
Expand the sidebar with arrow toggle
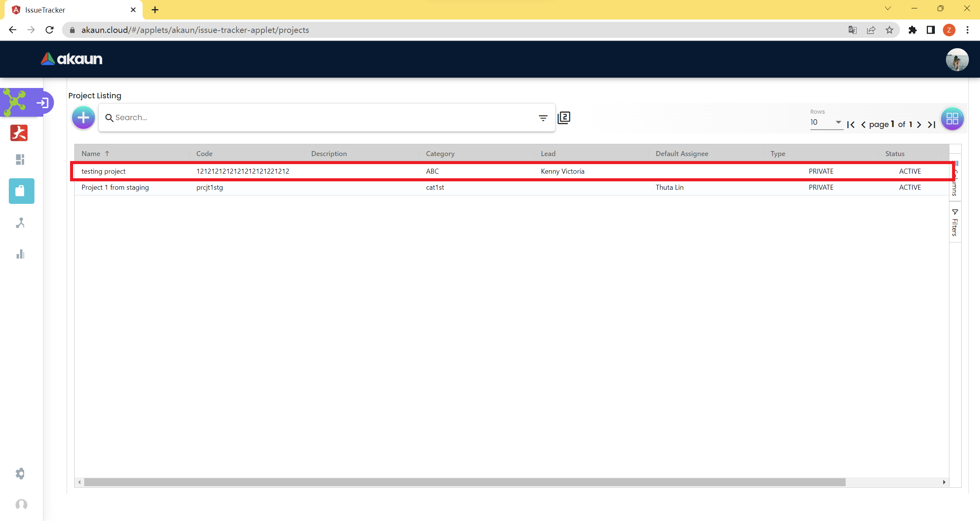coord(42,103)
